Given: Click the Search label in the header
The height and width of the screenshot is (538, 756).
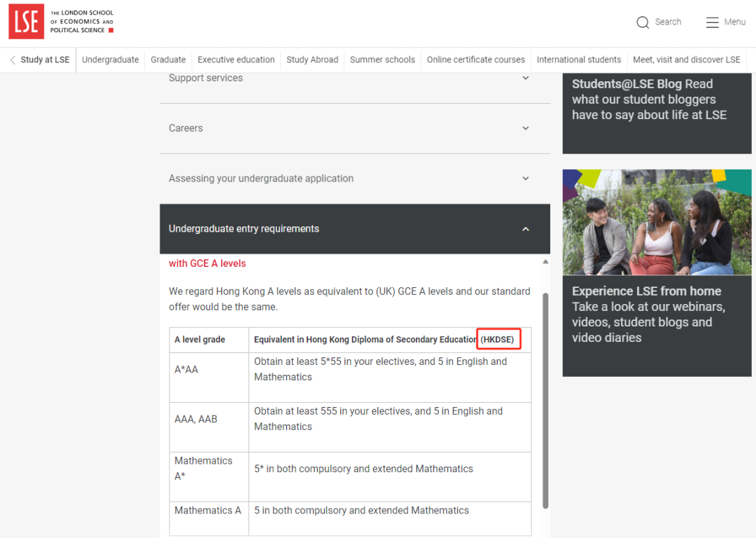Looking at the screenshot, I should coord(668,22).
